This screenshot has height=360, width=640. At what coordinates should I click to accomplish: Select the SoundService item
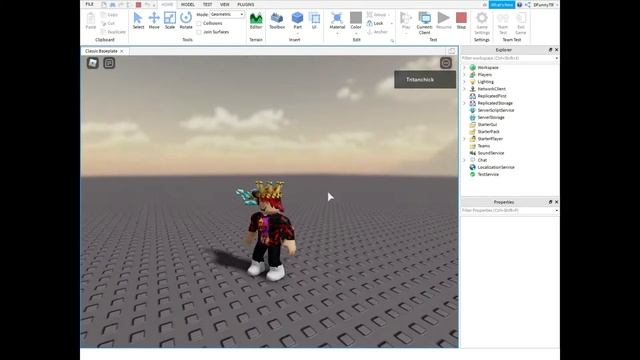coord(491,153)
